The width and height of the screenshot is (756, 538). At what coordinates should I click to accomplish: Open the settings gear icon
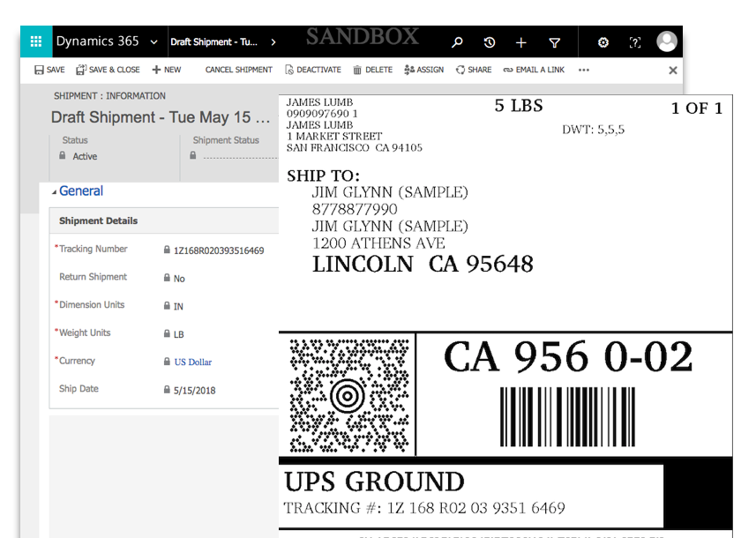pyautogui.click(x=603, y=42)
